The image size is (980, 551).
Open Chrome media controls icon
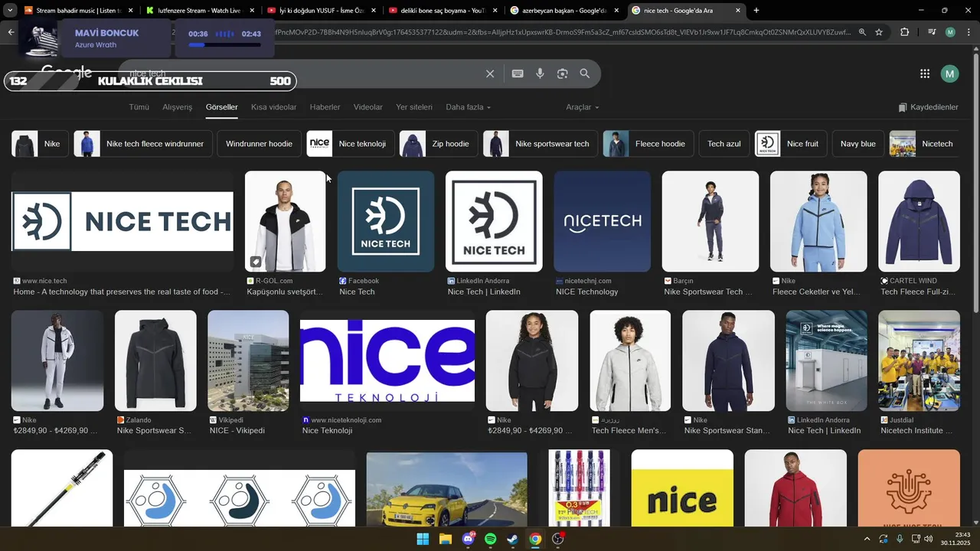[x=932, y=32]
